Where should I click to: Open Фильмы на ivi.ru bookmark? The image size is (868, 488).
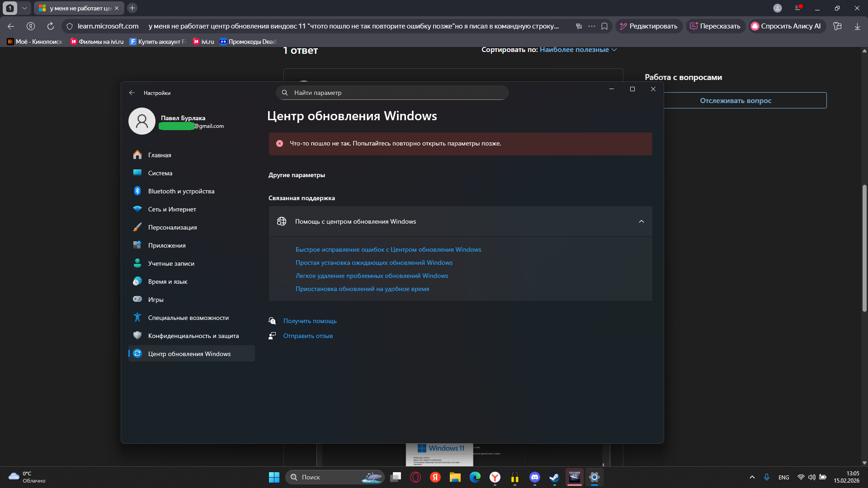click(97, 42)
